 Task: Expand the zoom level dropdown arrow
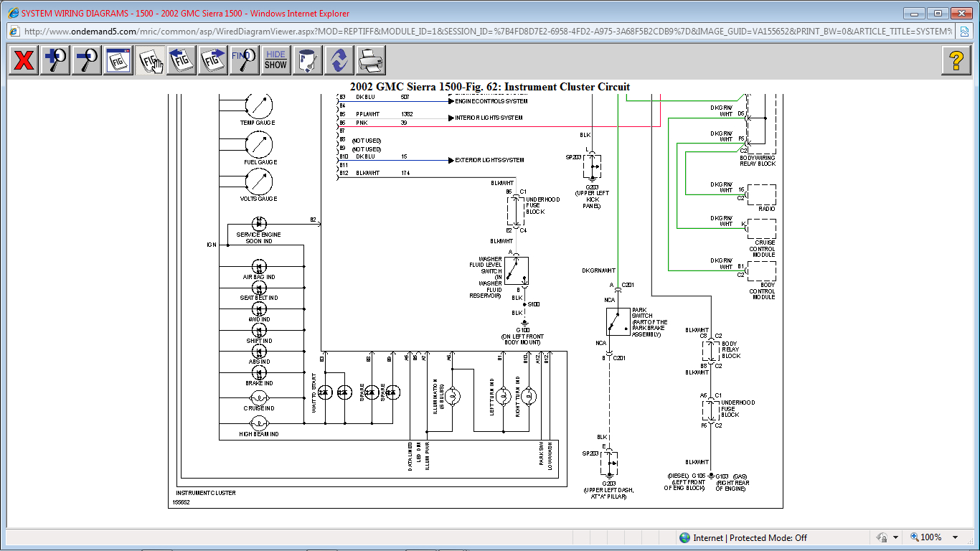tap(955, 537)
